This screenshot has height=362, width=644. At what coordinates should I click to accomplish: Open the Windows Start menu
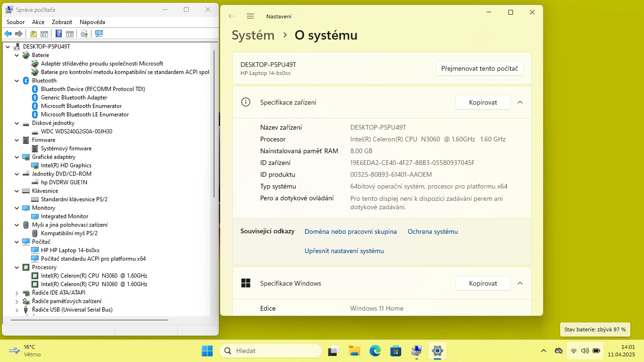pyautogui.click(x=207, y=351)
